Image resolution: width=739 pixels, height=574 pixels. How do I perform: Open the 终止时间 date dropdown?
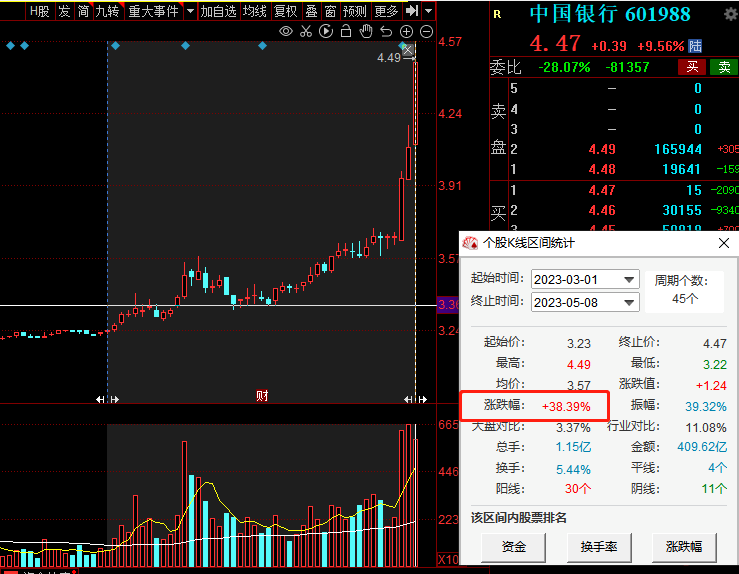tap(629, 302)
